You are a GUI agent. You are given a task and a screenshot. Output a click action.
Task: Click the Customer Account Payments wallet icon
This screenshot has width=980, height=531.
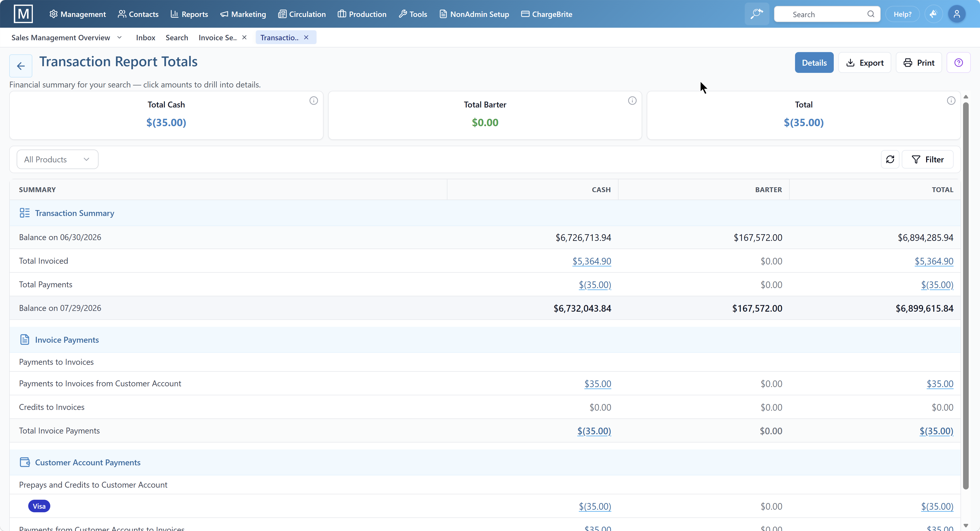tap(25, 462)
